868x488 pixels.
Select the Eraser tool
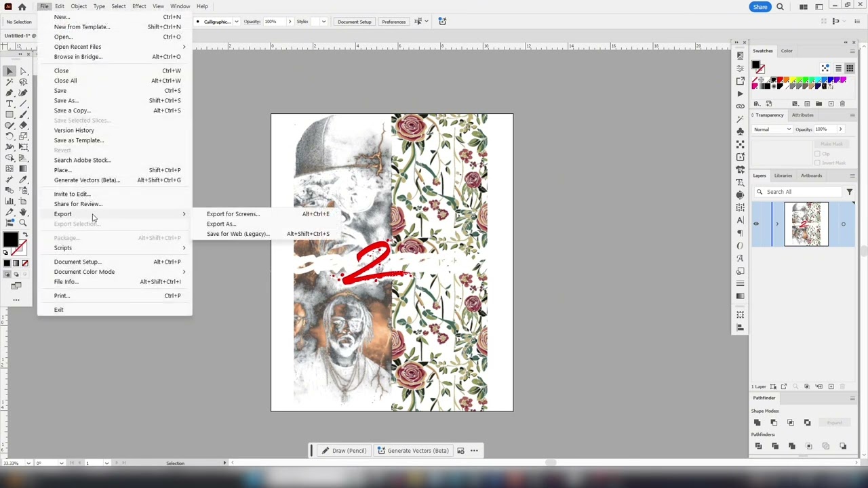[x=23, y=125]
